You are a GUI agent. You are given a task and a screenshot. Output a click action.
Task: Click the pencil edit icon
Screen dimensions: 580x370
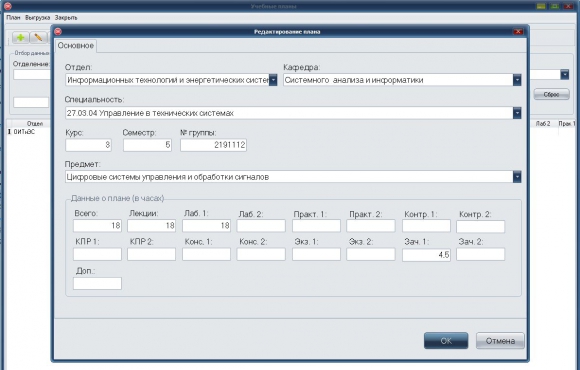point(38,37)
